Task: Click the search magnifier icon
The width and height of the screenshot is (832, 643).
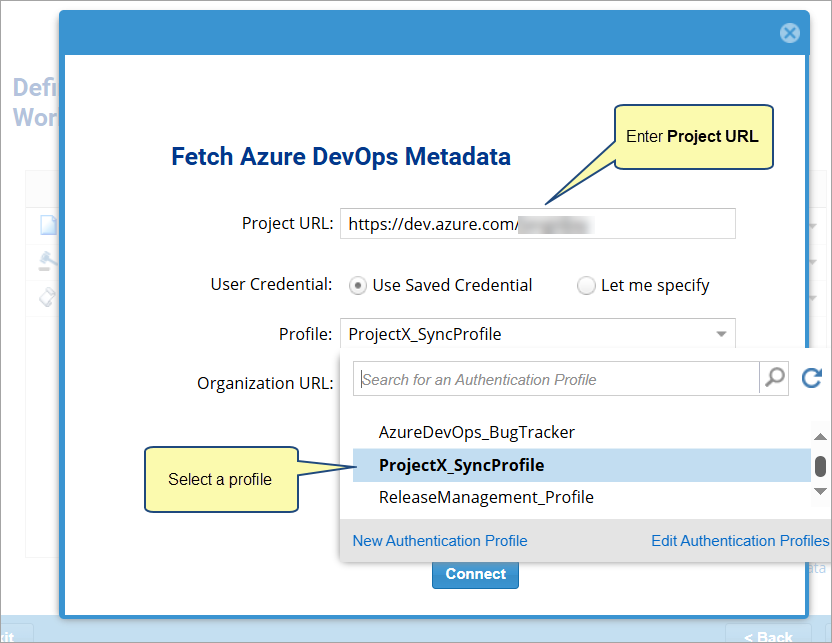Action: pyautogui.click(x=775, y=378)
